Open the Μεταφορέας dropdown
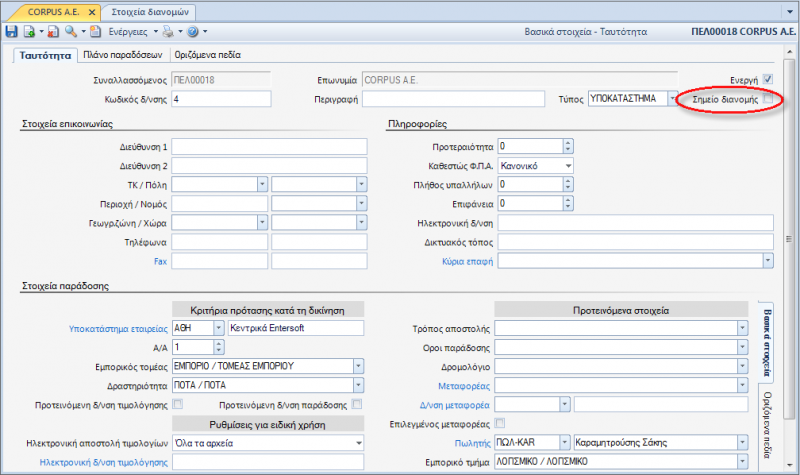Screen dimensions: 800x475 pos(743,385)
